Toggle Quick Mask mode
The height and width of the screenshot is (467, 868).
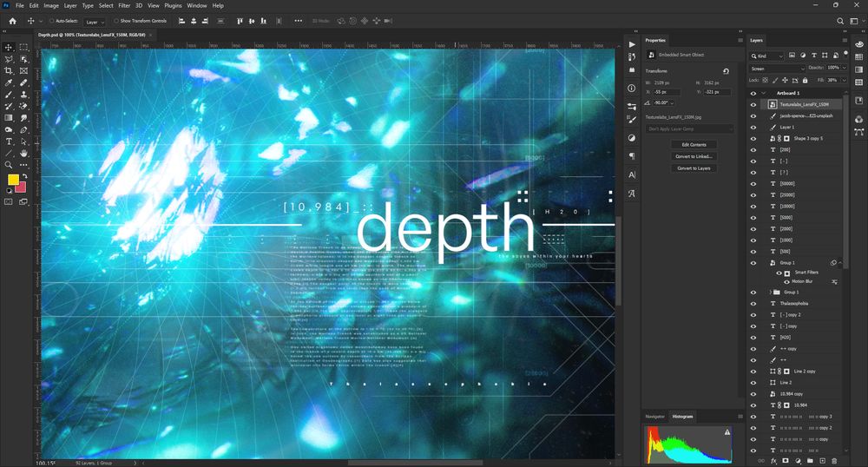9,202
